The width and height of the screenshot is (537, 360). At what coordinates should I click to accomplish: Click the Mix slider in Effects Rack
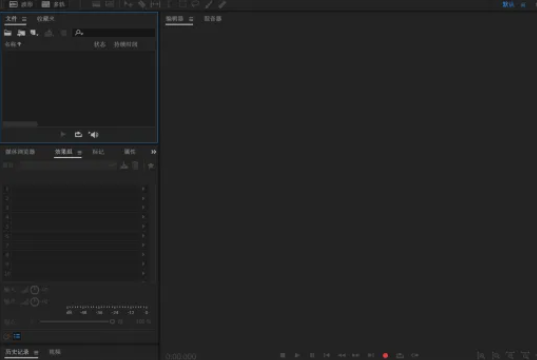point(76,322)
